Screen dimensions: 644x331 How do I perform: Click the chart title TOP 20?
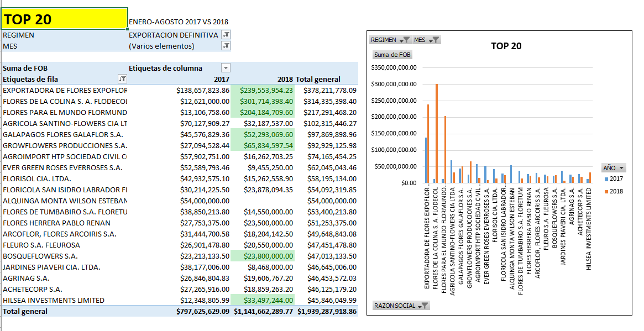506,46
